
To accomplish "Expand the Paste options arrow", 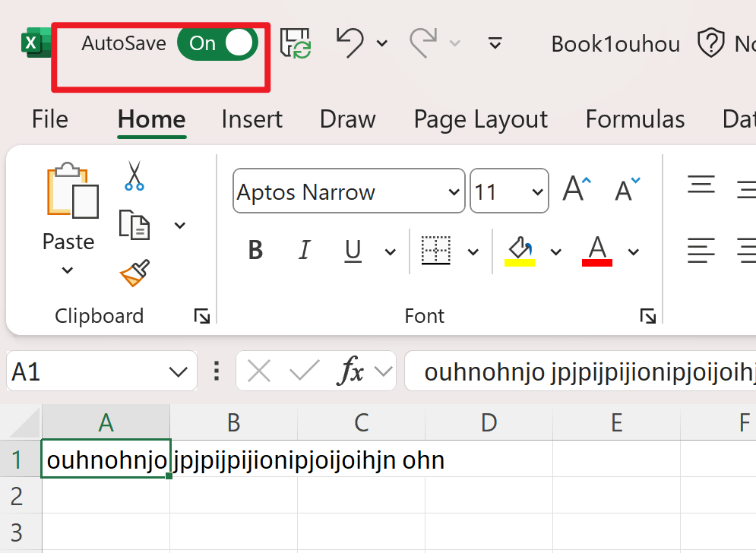I will pos(68,270).
